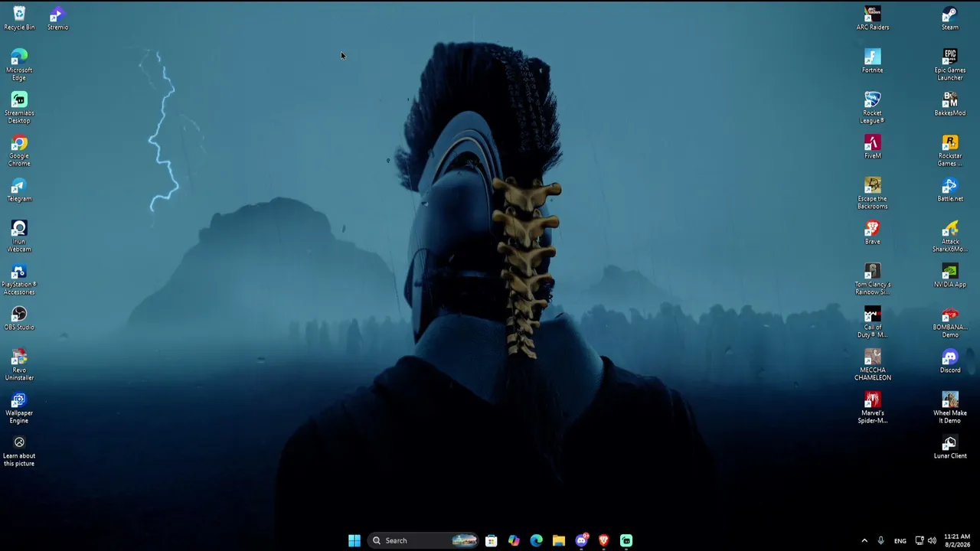Select the Marvel's Spider-Man shortcut
980x551 pixels.
pyautogui.click(x=873, y=408)
